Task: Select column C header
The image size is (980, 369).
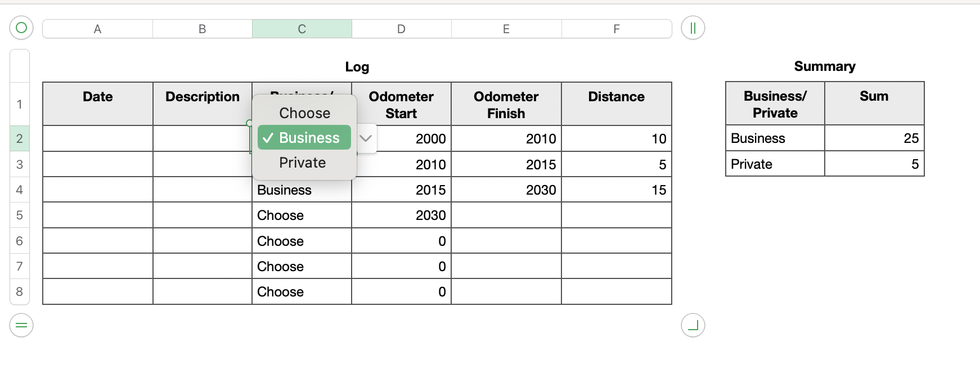Action: (302, 29)
